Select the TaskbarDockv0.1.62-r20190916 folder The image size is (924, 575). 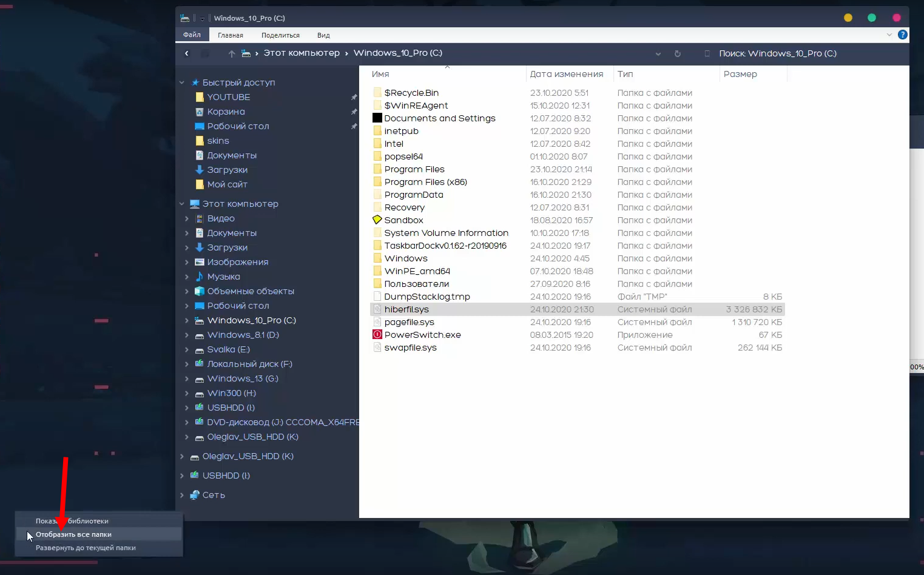445,246
